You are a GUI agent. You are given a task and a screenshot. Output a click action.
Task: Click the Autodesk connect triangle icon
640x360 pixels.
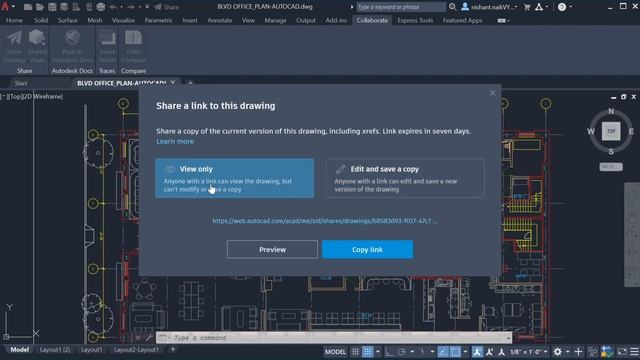pos(539,7)
